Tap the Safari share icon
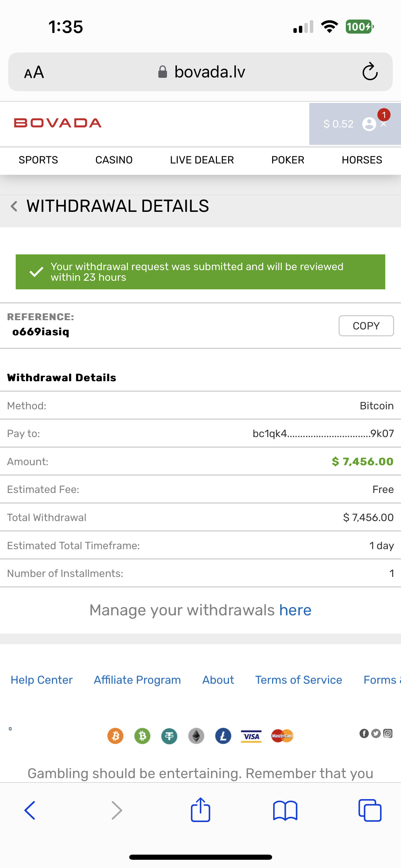This screenshot has height=868, width=401. (200, 810)
